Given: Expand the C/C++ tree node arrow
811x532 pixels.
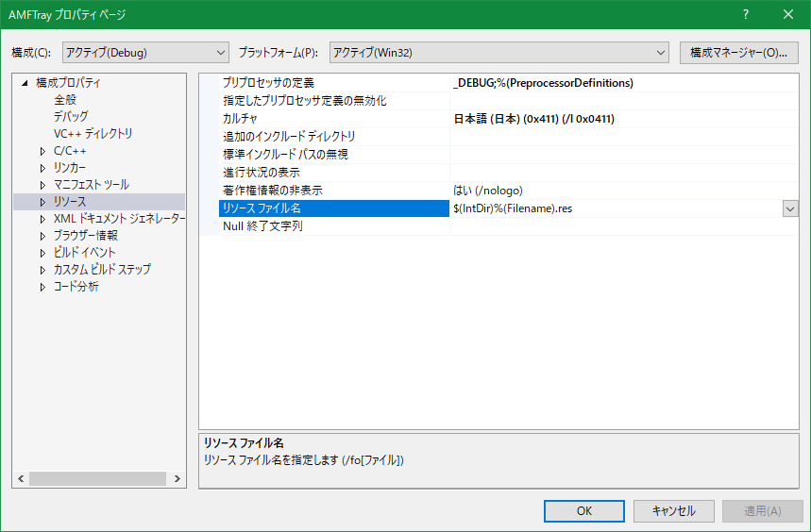Looking at the screenshot, I should click(x=42, y=151).
